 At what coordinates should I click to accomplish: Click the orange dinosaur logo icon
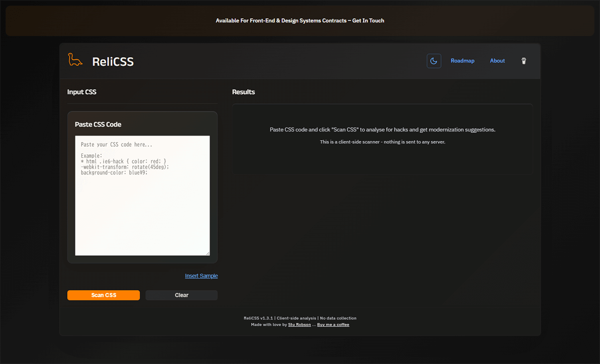75,60
